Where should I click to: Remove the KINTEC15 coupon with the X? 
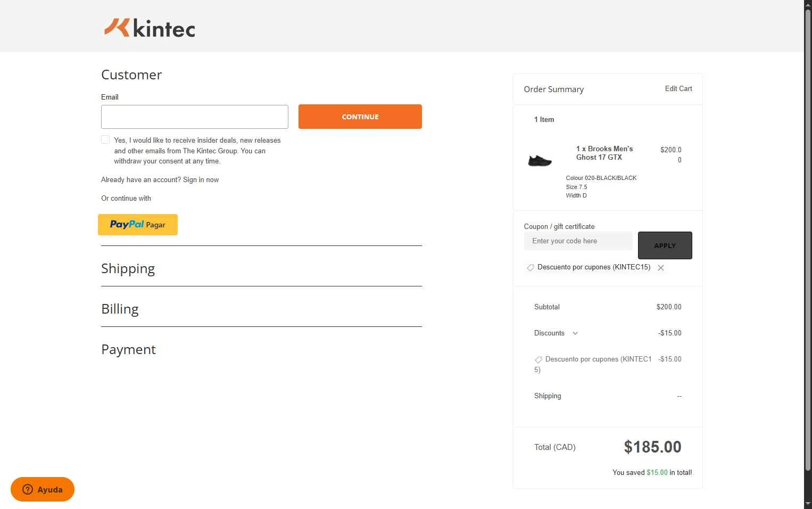pos(660,268)
